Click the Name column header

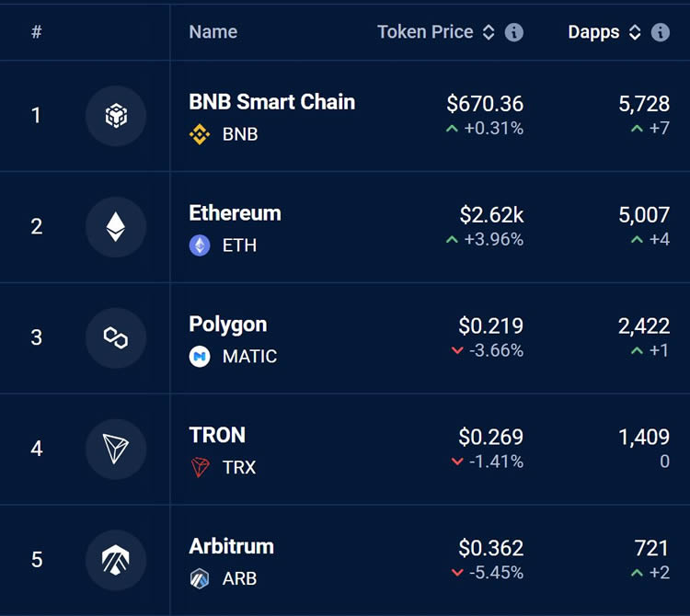pyautogui.click(x=213, y=32)
